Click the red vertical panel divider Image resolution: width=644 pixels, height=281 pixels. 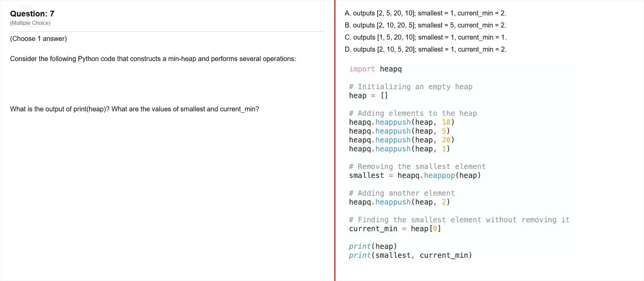point(335,140)
